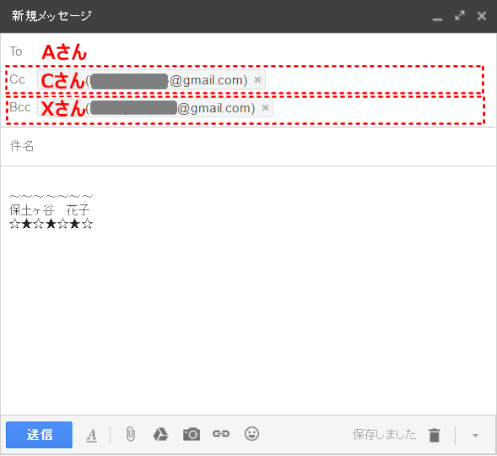Select the Bcc recipient chip Xさん
497x456 pixels.
(155, 108)
